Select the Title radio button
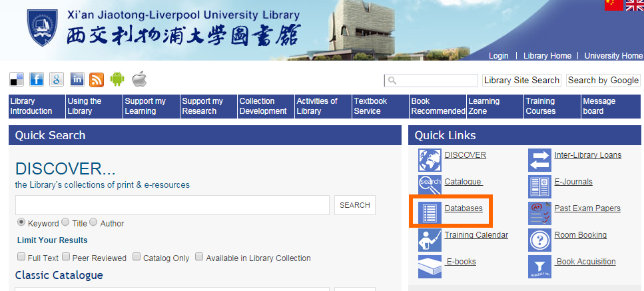Screen dimensions: 644x291 [66, 222]
